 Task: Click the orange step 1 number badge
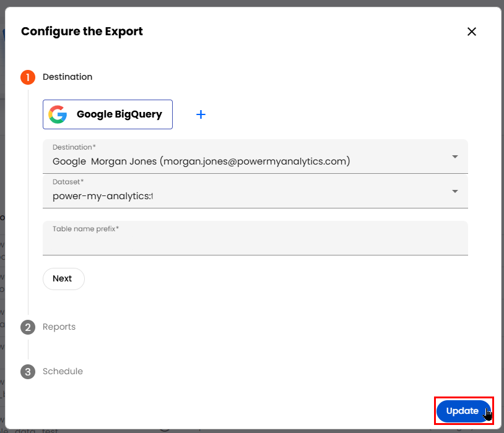28,77
